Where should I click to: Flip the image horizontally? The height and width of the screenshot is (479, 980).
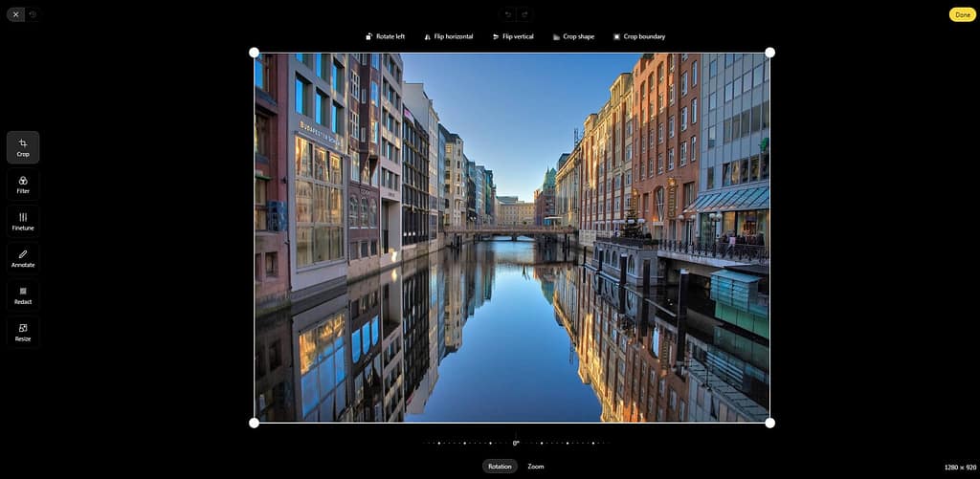point(448,36)
